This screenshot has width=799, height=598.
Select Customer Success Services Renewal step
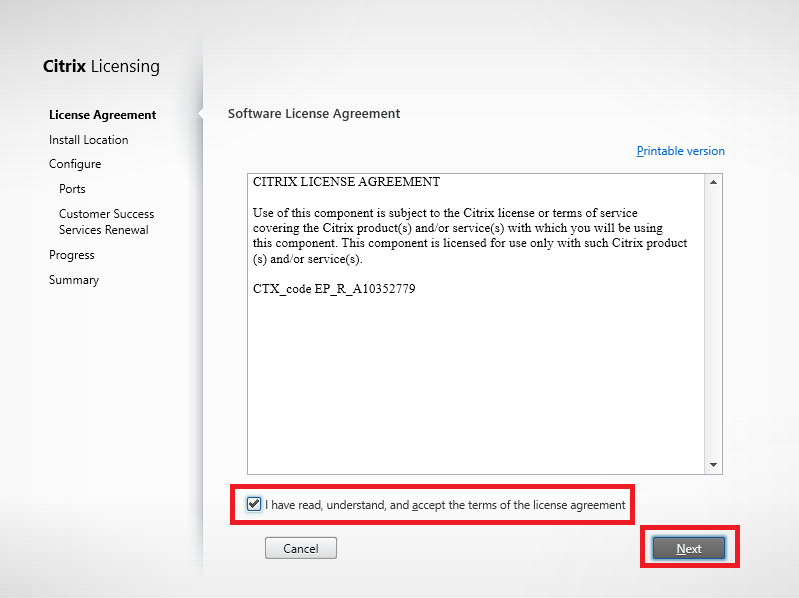(106, 222)
